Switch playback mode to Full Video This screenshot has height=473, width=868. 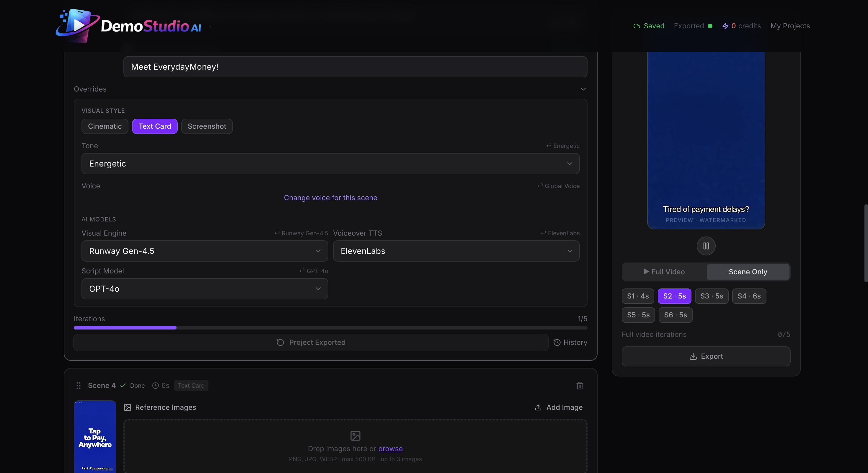click(663, 272)
